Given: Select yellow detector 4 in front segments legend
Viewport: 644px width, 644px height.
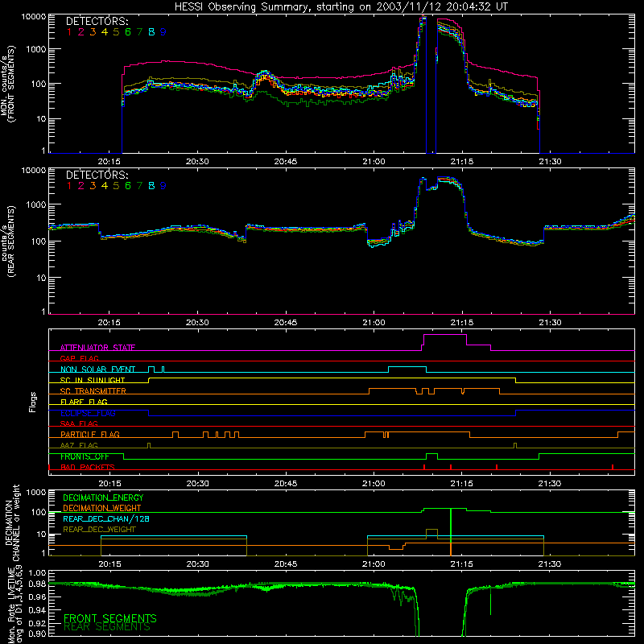Looking at the screenshot, I should point(105,32).
